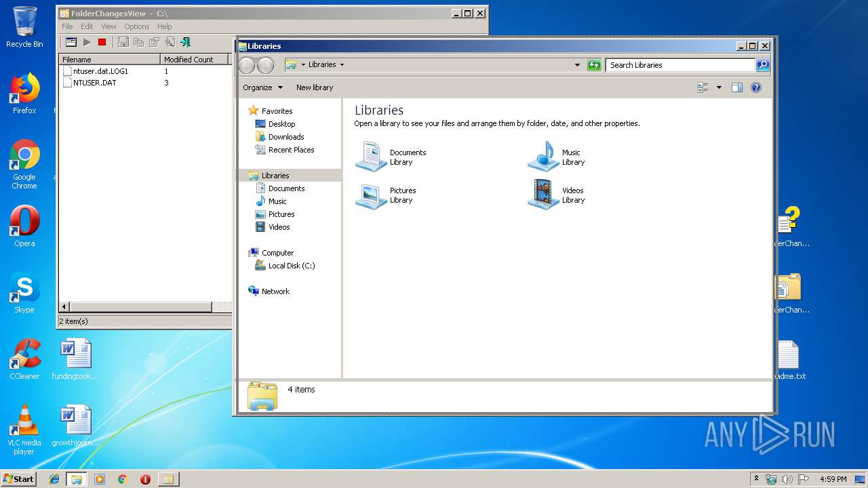Select Documents in the navigation pane
The image size is (868, 488).
click(280, 188)
